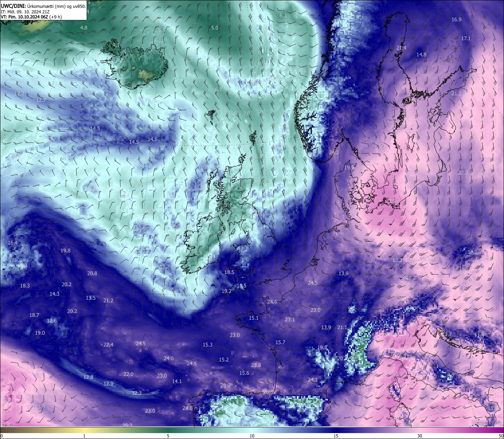Click the 25.3 value at the bottom edge
This screenshot has width=504, height=439.
(127, 425)
